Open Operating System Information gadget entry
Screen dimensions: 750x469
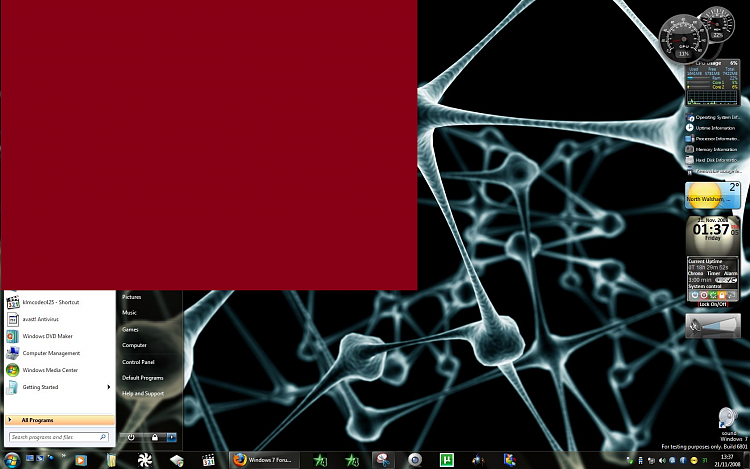click(713, 117)
